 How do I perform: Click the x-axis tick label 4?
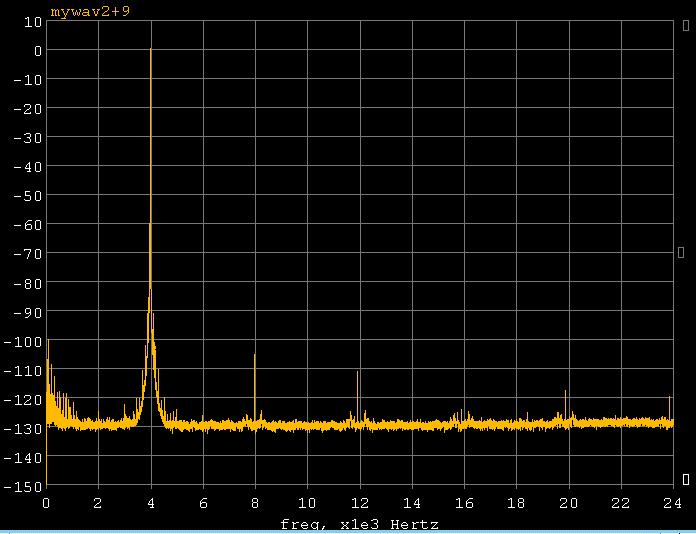(151, 503)
